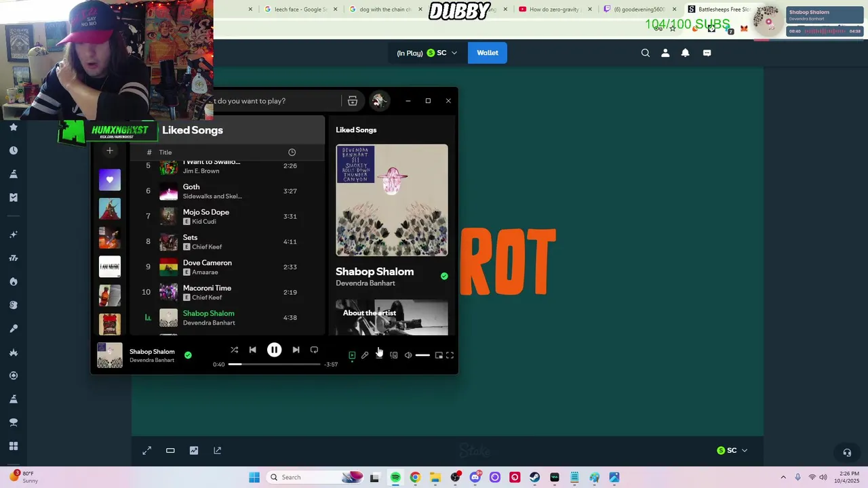Open game popout icon
868x488 pixels.
[218, 451]
